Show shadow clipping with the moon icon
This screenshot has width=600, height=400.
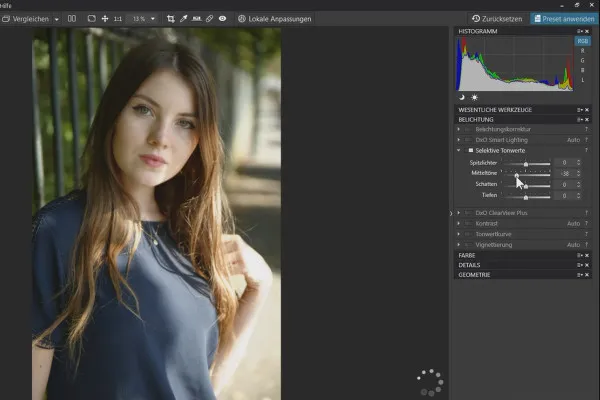pos(462,97)
